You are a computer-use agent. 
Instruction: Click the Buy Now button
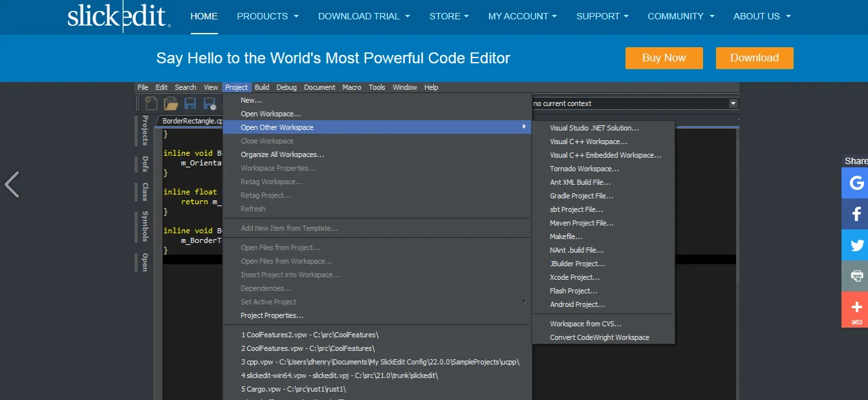(664, 58)
